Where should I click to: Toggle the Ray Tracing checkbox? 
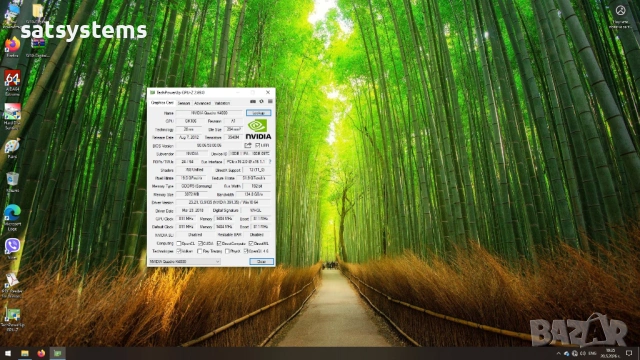point(200,251)
